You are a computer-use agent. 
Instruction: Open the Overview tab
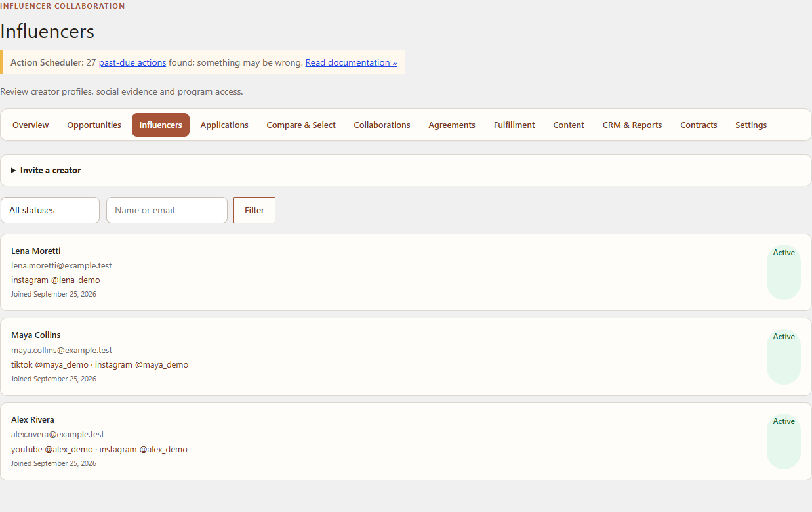click(x=31, y=125)
